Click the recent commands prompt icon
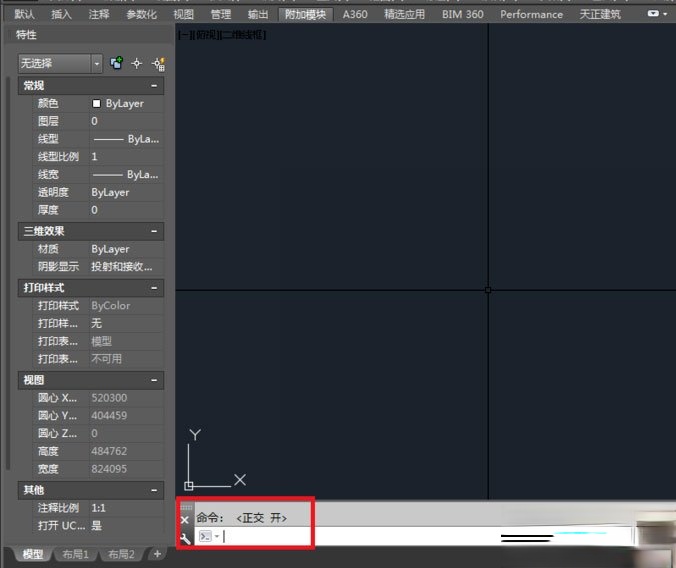 205,536
